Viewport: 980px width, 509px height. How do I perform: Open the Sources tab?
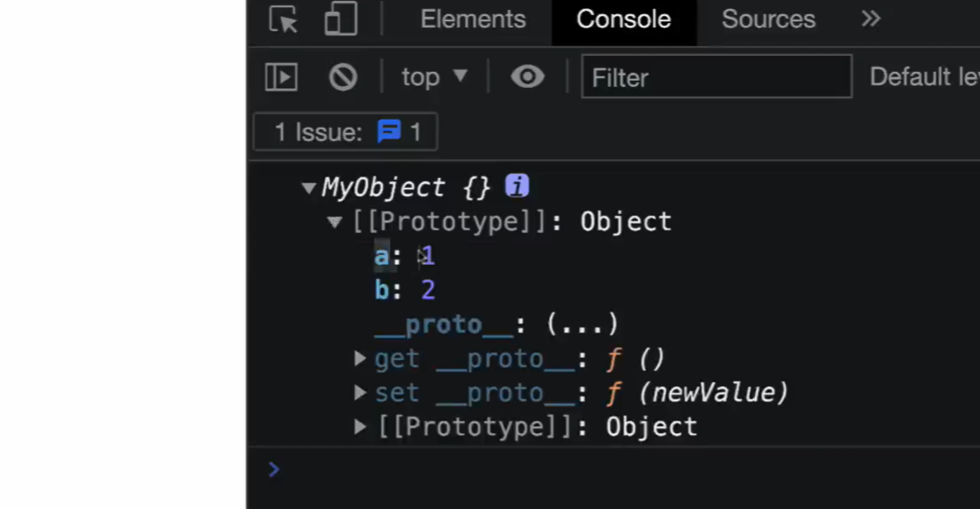(x=768, y=19)
